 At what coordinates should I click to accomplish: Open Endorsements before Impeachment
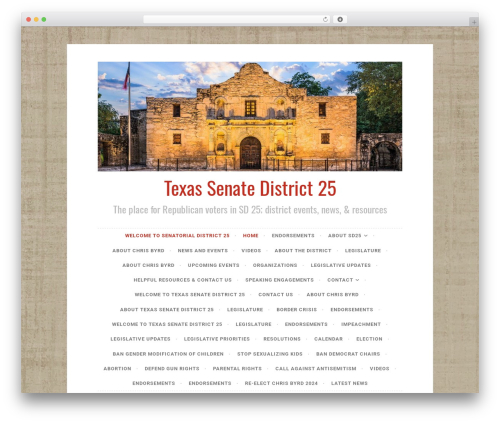(x=306, y=324)
